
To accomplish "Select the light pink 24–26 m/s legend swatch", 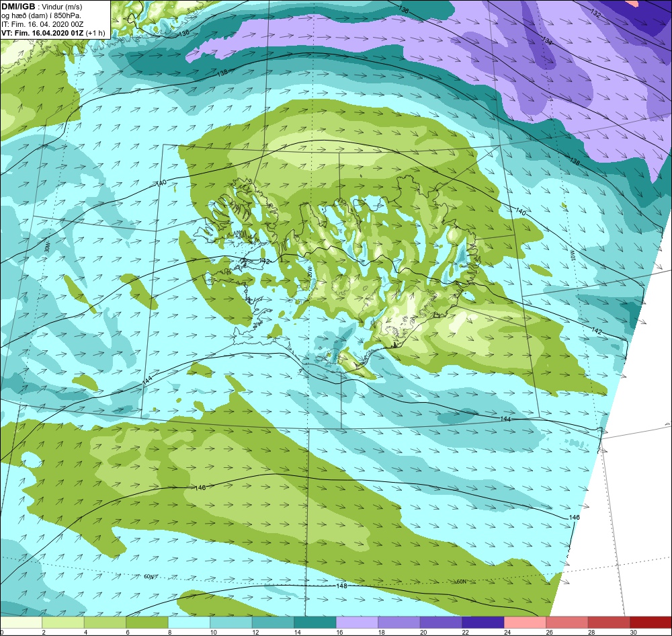I will (x=525, y=623).
